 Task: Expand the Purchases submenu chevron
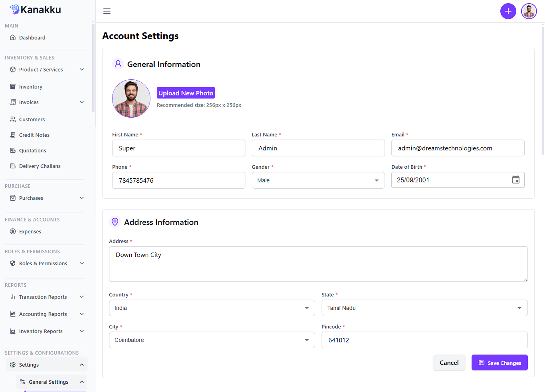click(82, 198)
